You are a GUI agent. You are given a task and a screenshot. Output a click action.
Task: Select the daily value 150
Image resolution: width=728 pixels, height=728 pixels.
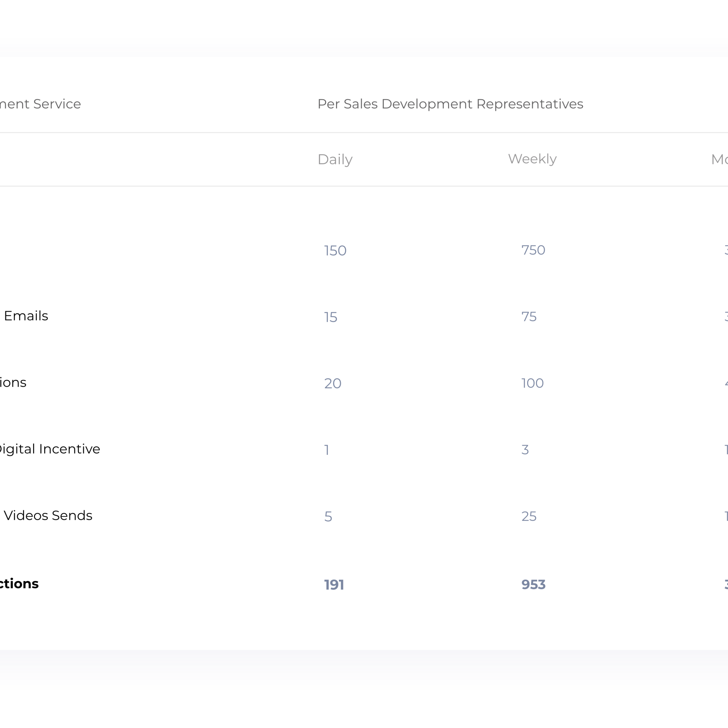coord(335,251)
